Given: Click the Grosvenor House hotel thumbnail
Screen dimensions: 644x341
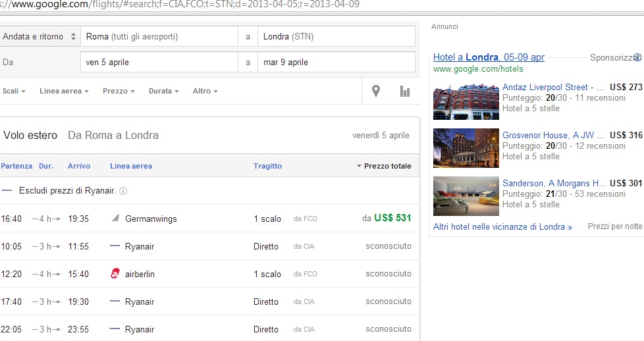Looking at the screenshot, I should click(x=466, y=148).
